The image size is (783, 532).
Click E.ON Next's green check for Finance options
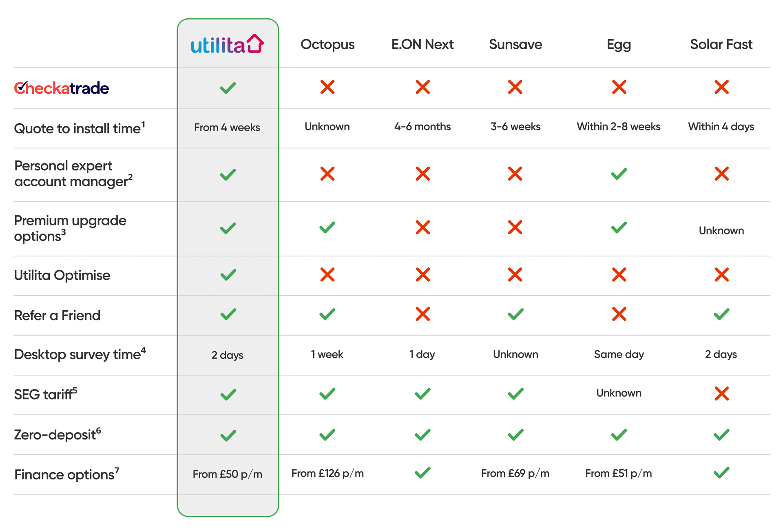pos(422,473)
